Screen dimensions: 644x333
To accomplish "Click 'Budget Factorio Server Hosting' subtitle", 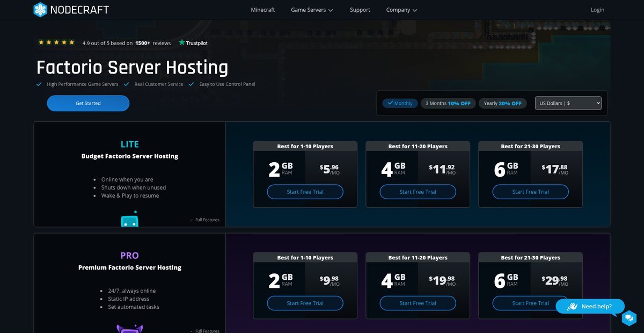I will pyautogui.click(x=130, y=156).
